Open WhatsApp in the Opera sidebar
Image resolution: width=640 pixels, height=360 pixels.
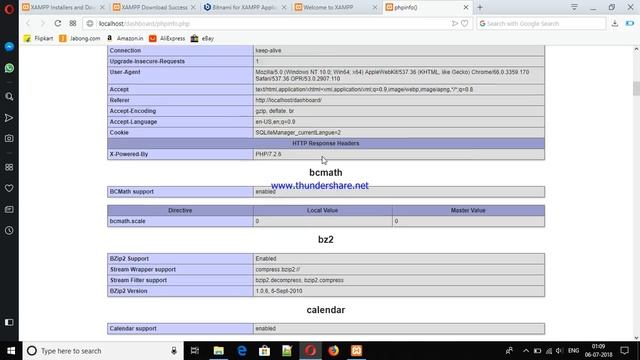coord(9,68)
